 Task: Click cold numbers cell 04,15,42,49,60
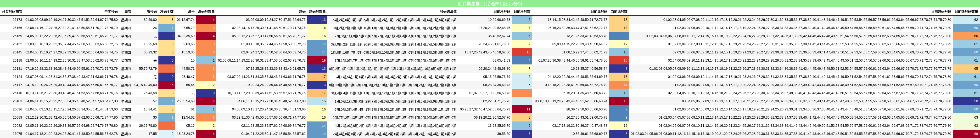pos(145,85)
